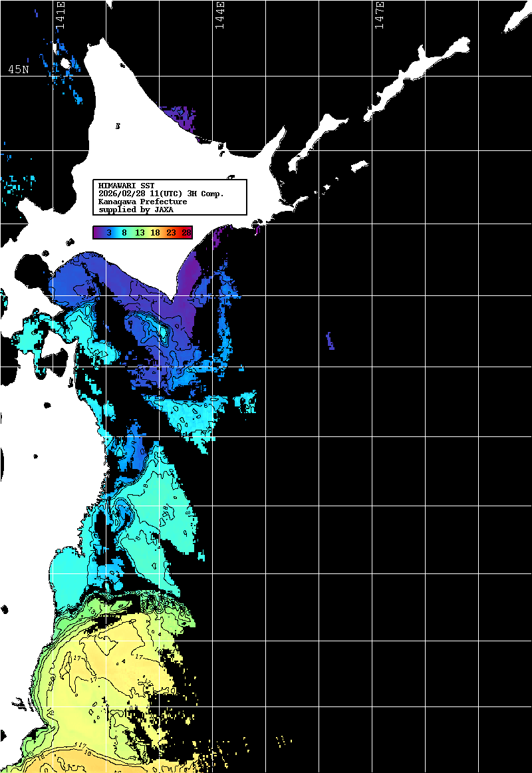
Task: Click the isolated purple patch east of Hokkaido
Action: 331,341
